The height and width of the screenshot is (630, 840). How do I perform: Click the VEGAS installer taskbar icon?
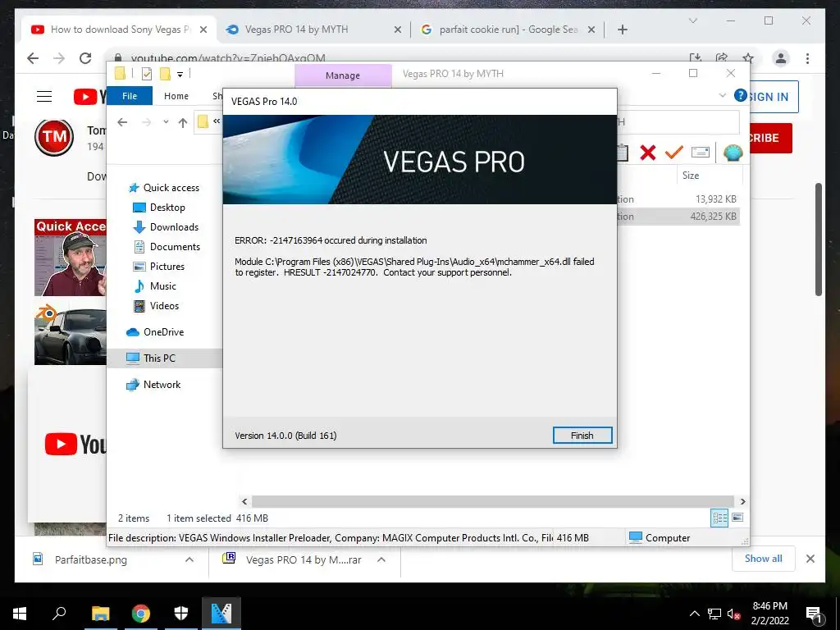coord(221,614)
